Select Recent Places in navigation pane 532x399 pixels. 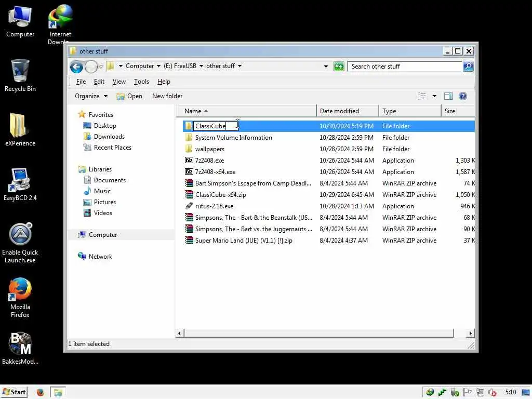click(108, 148)
